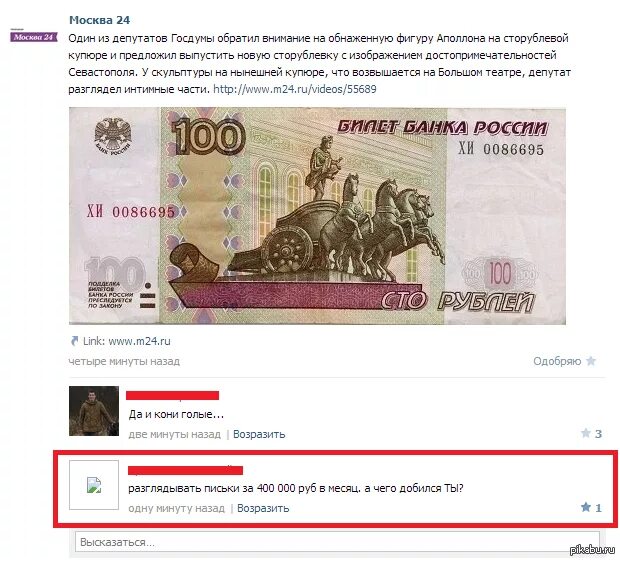Viewport: 620px width, 561px height.
Task: Click the broken image avatar of second commenter
Action: (94, 485)
